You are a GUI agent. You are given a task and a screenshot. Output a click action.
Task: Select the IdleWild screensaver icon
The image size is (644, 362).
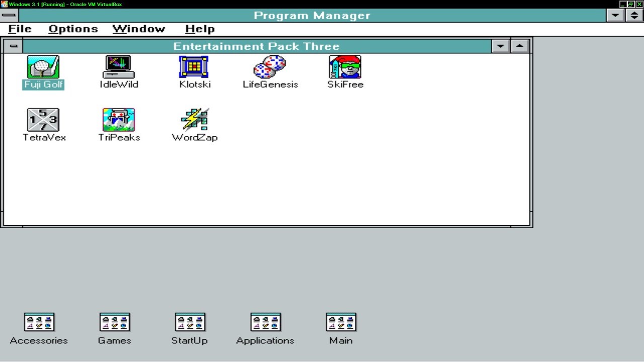(119, 67)
